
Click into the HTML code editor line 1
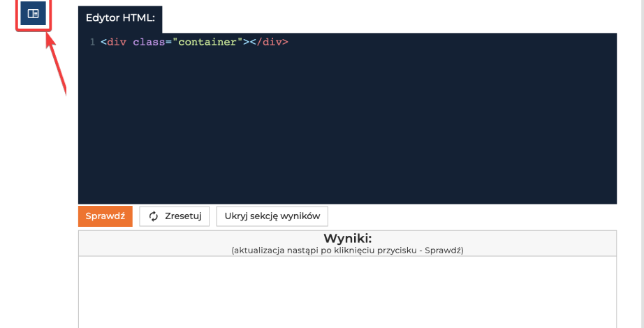click(x=194, y=42)
